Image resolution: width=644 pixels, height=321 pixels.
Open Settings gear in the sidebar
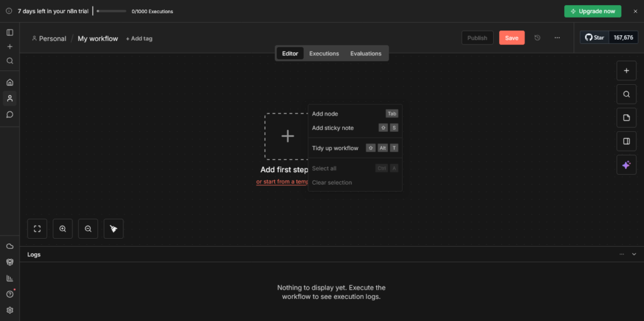pos(9,310)
